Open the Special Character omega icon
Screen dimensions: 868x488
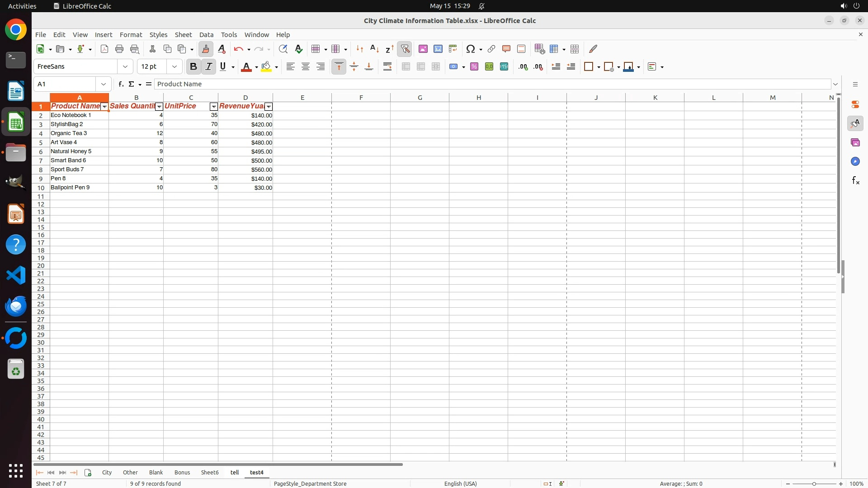pyautogui.click(x=471, y=49)
